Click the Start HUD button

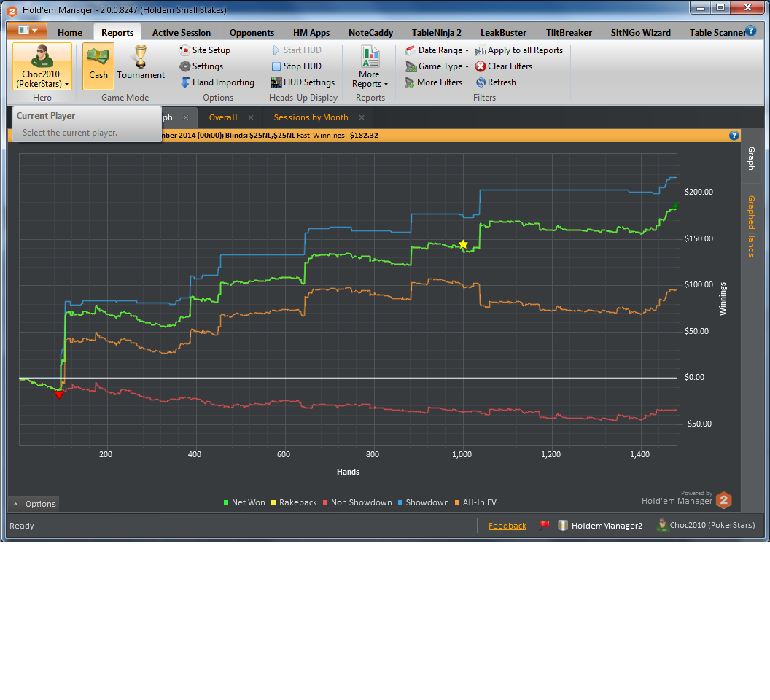pyautogui.click(x=296, y=50)
